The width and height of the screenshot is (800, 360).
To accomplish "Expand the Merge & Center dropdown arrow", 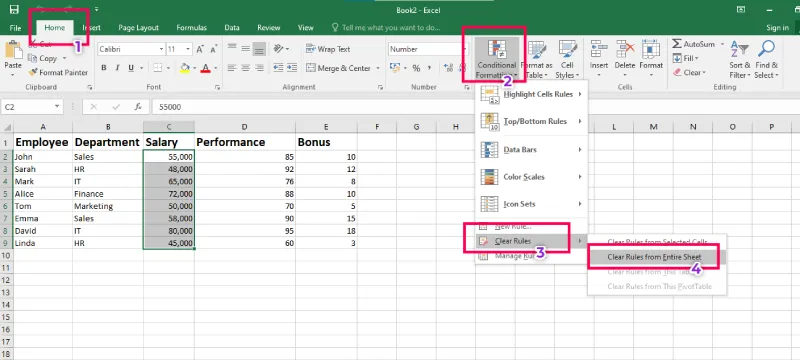I will coord(378,68).
